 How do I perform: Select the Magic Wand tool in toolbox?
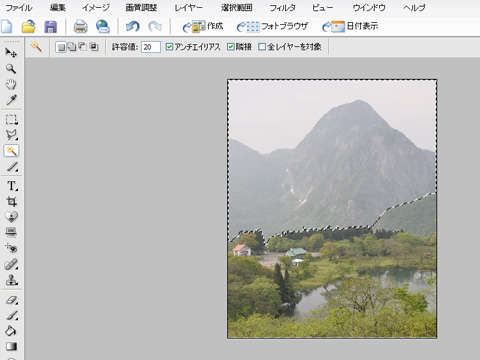tap(11, 151)
